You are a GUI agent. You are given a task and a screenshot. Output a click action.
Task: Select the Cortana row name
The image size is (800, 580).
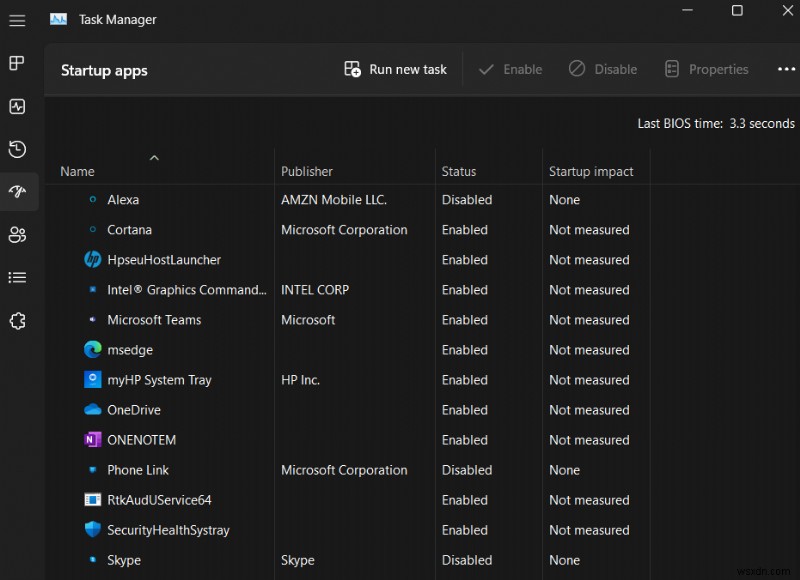click(129, 230)
